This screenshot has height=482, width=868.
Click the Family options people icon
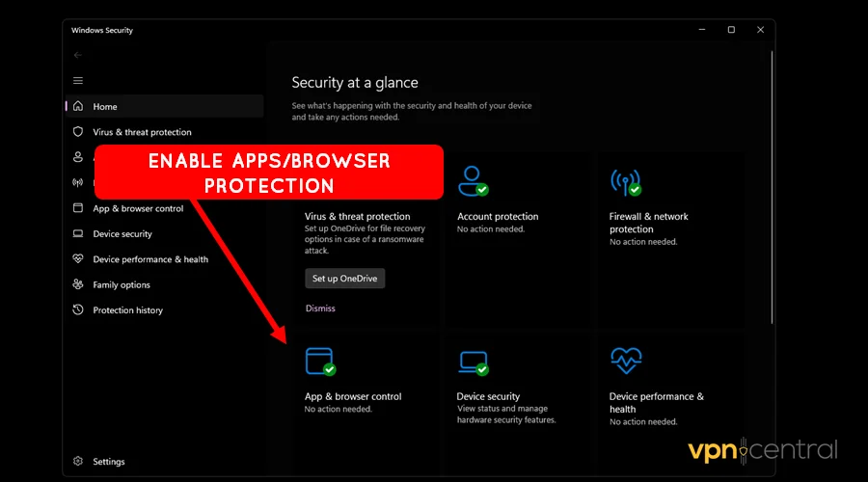click(x=78, y=284)
